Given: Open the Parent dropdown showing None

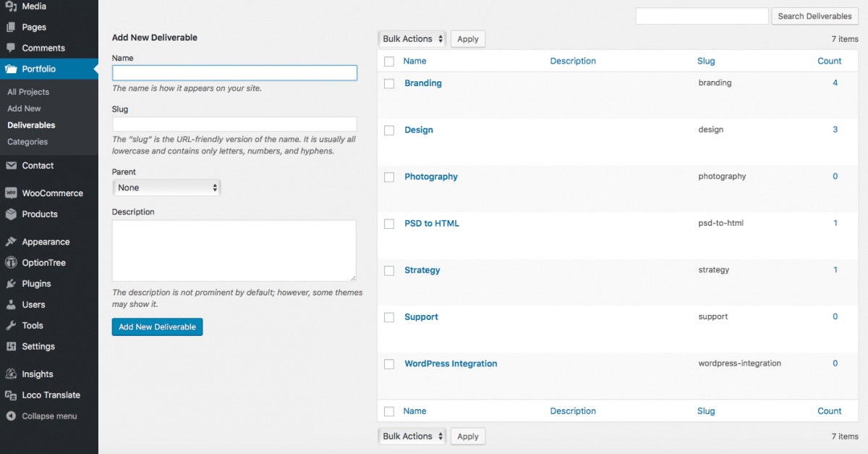Looking at the screenshot, I should [x=166, y=187].
